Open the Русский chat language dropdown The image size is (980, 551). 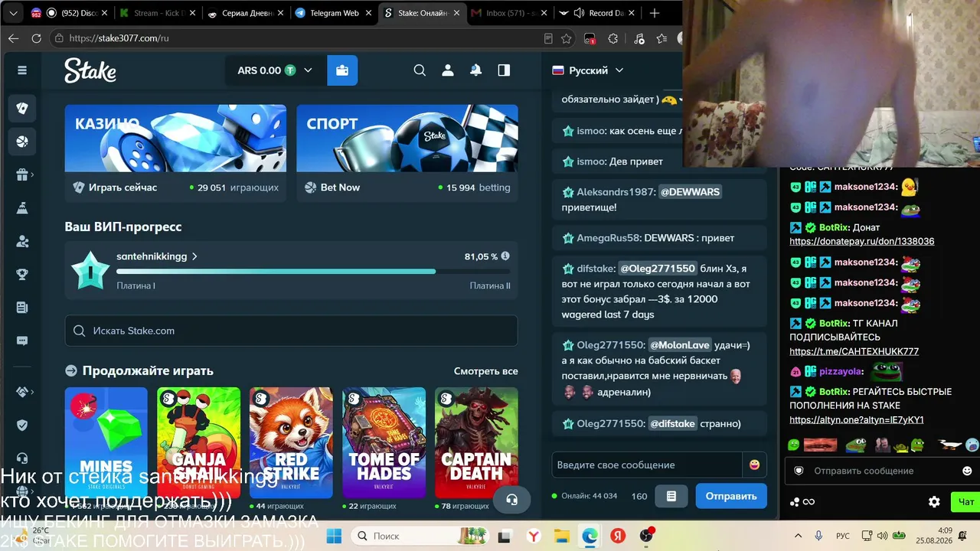(588, 70)
